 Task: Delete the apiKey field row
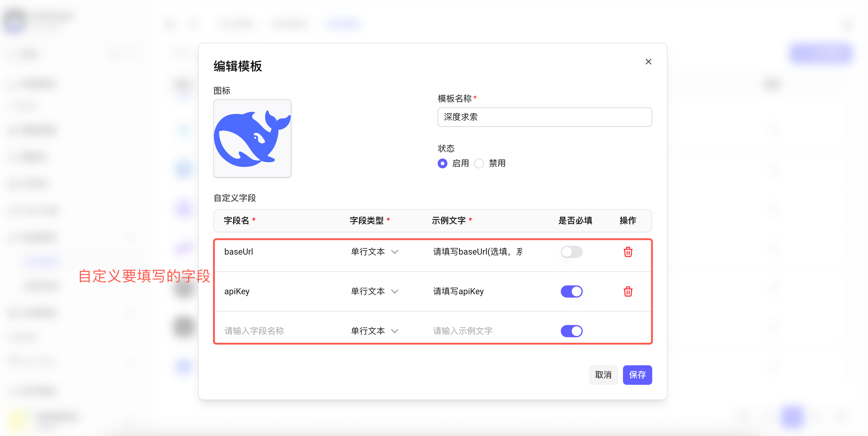[x=628, y=291]
